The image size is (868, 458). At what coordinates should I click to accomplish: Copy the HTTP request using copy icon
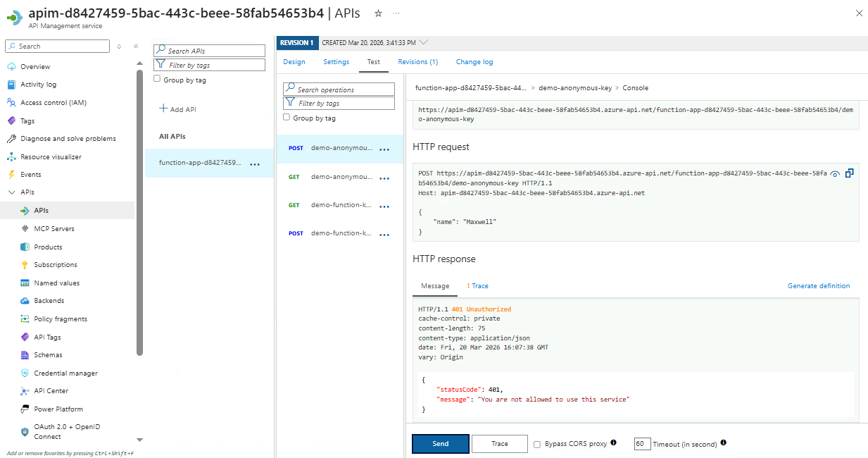(850, 173)
